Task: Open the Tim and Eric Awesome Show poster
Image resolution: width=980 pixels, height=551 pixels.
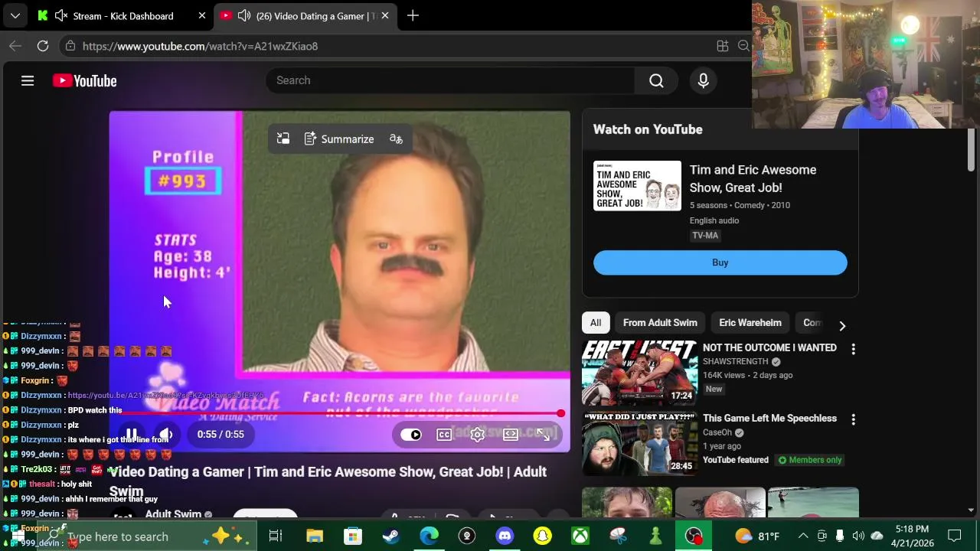Action: (x=637, y=186)
